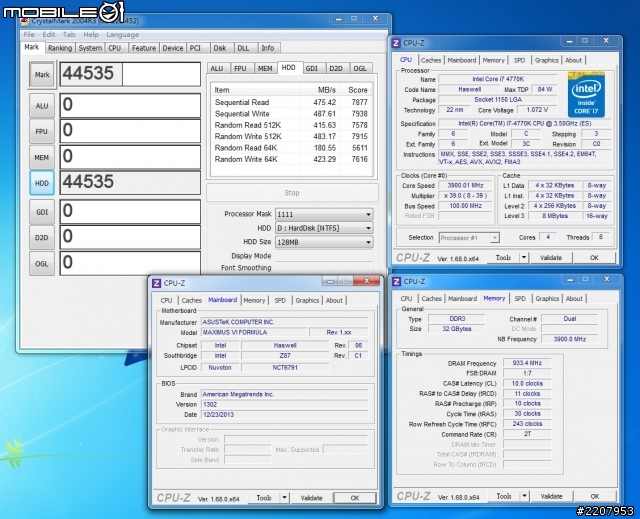Switch to CPU tab in CrystalMark
Screen dimensions: 640x519
[x=115, y=48]
